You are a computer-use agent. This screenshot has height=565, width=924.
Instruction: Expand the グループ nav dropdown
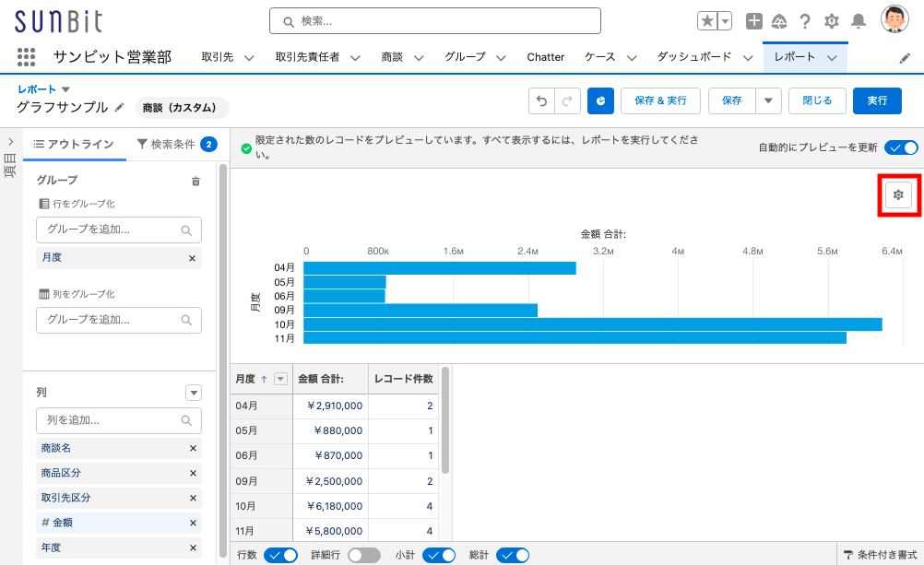coord(501,58)
